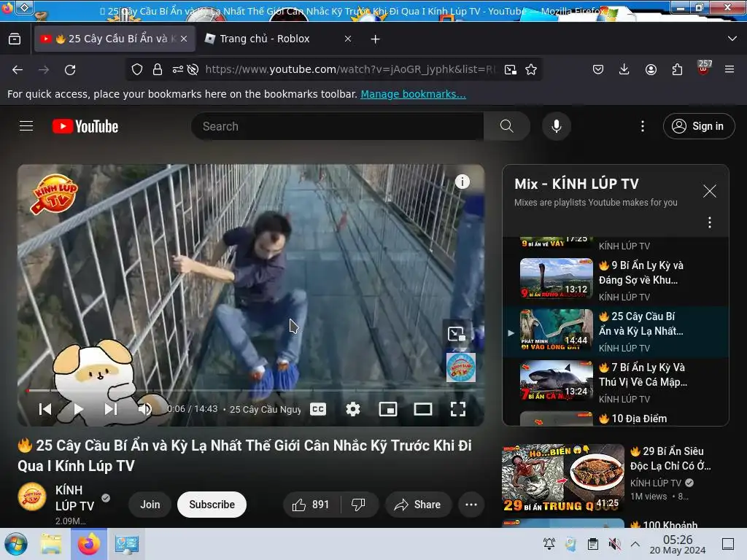The height and width of the screenshot is (560, 747).
Task: Dislike the video
Action: point(358,505)
